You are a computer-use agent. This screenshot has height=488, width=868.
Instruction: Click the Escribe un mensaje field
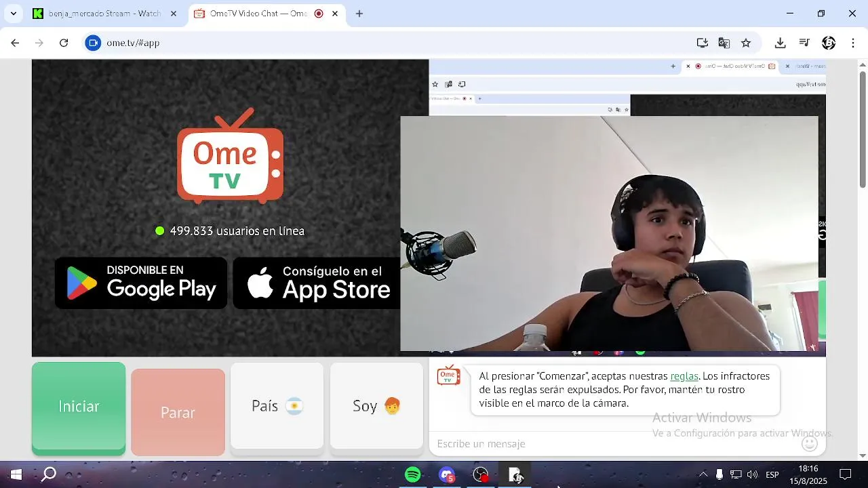[614, 444]
